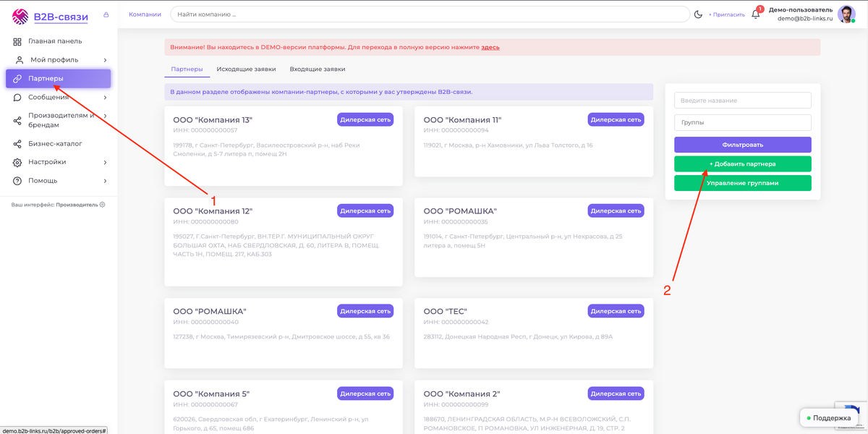Switch to the Исходящие заявки tab

point(246,69)
